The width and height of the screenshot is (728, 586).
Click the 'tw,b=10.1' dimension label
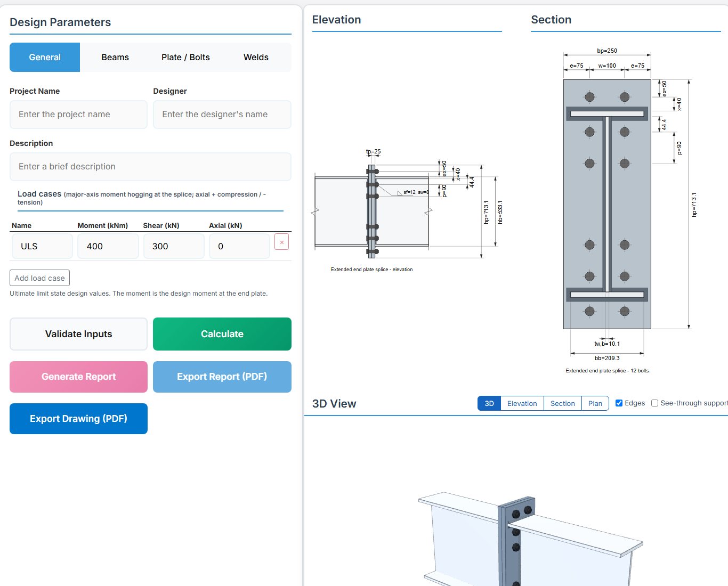(x=607, y=344)
